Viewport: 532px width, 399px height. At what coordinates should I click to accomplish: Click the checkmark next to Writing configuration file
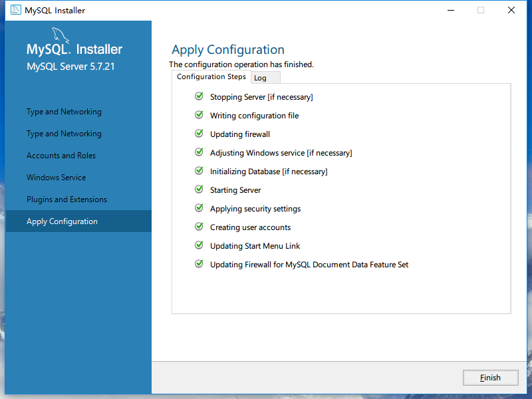pos(199,115)
